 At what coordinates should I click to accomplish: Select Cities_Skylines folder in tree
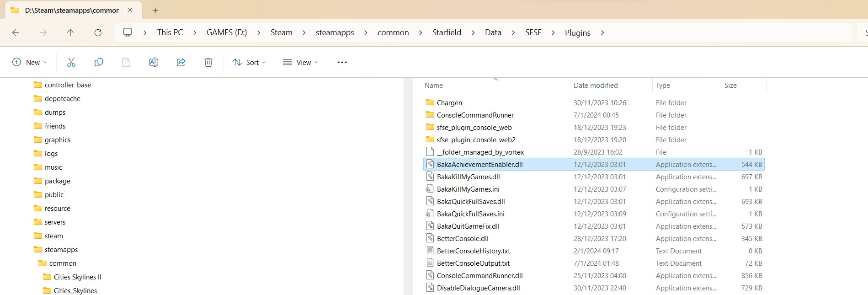(75, 291)
